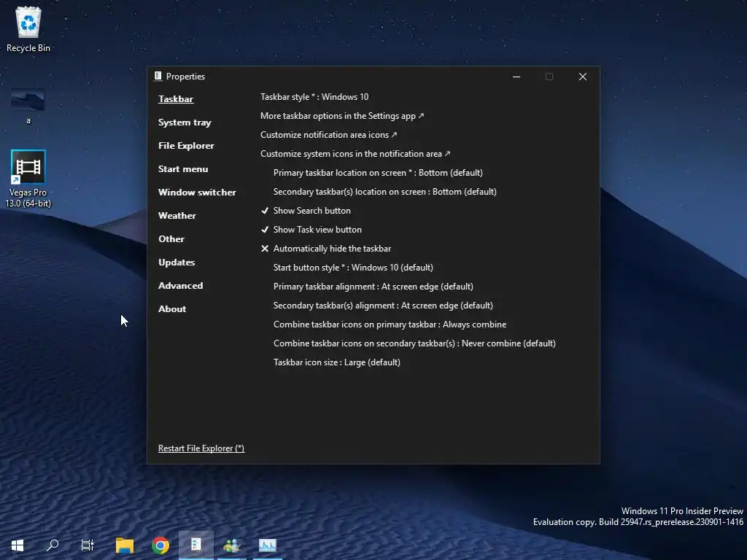This screenshot has height=560, width=747.
Task: Select the Vegas Pro 13.0 desktop shortcut
Action: click(x=28, y=179)
